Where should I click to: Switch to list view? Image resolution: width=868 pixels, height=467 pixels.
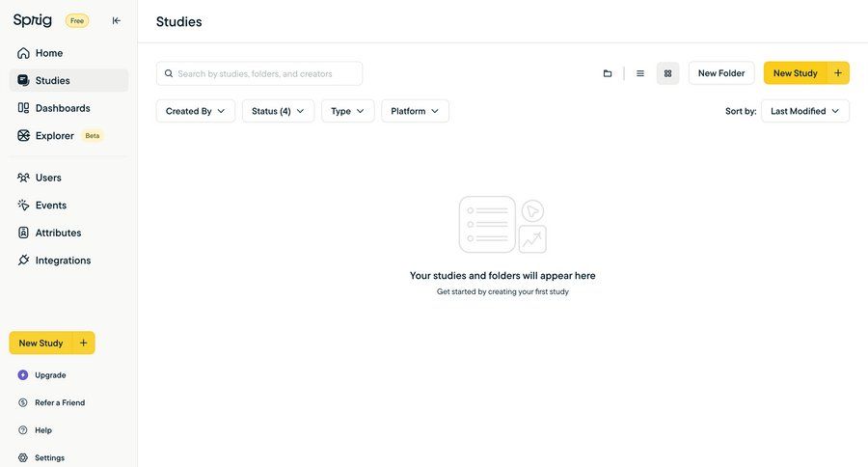click(640, 73)
